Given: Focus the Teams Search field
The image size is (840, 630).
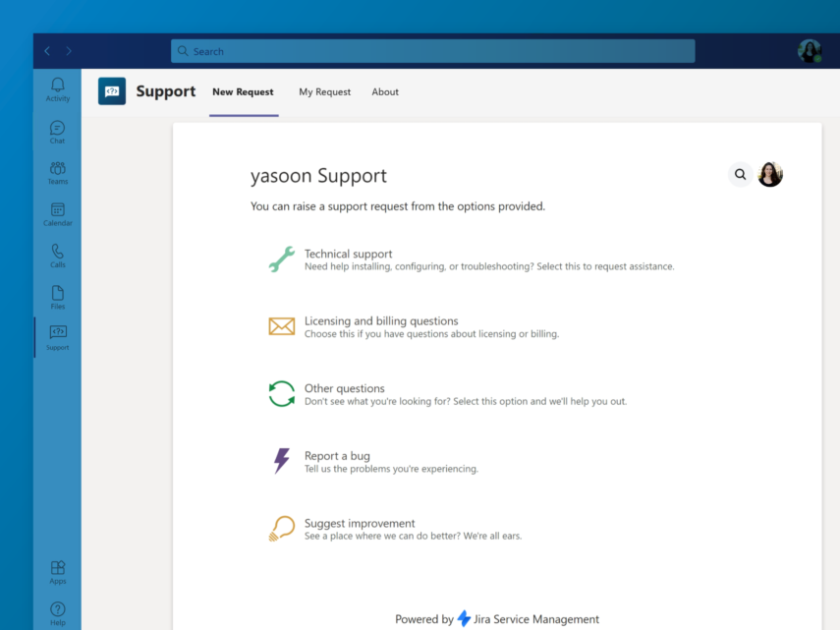Looking at the screenshot, I should coord(433,51).
